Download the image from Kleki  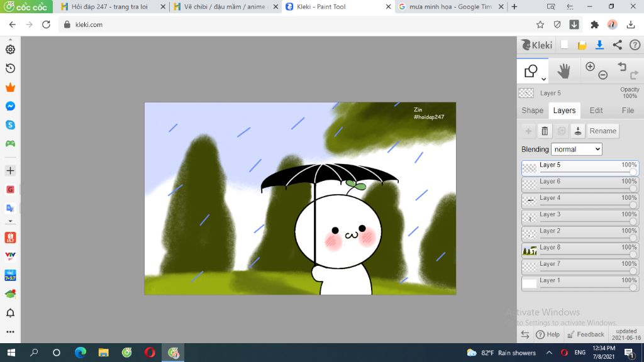click(x=599, y=45)
